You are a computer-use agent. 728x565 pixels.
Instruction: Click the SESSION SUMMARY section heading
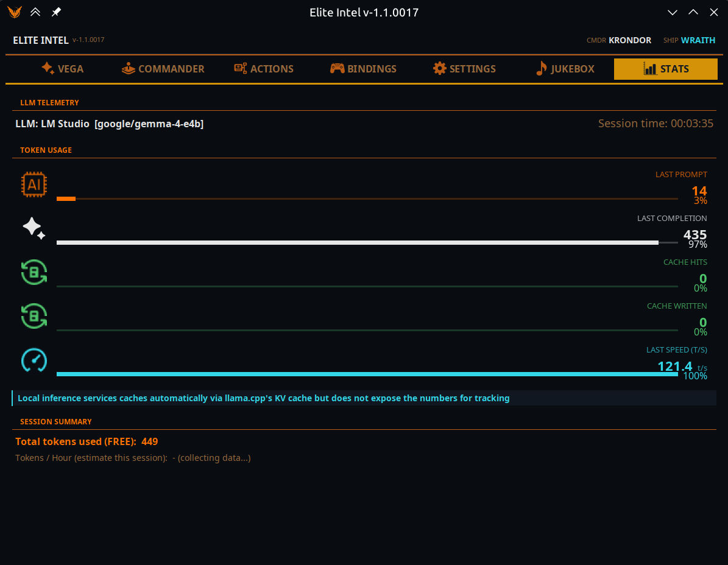pos(55,422)
